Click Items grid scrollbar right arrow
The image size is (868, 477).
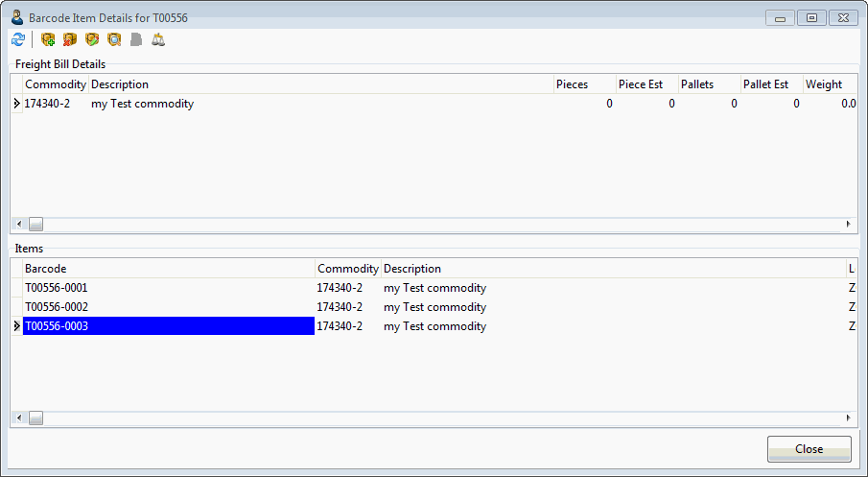[848, 418]
